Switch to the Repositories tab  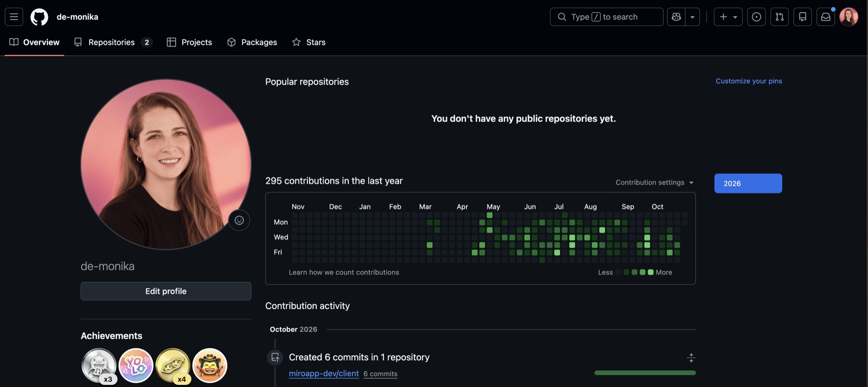coord(113,42)
